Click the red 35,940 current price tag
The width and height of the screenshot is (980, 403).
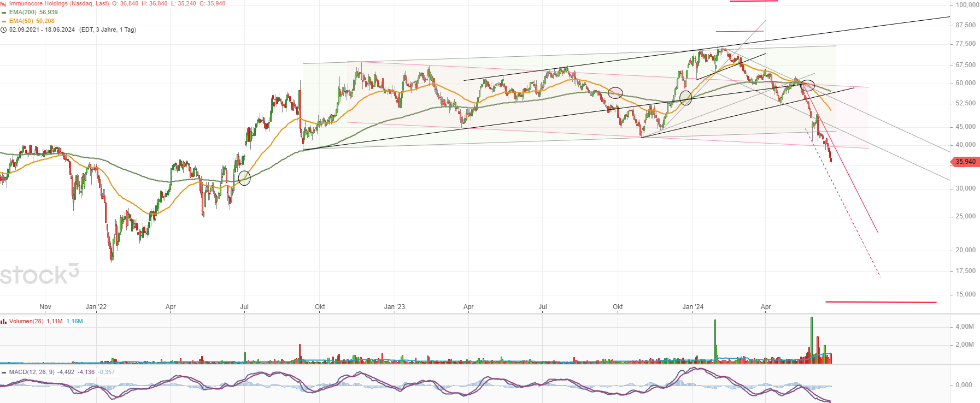click(x=965, y=162)
